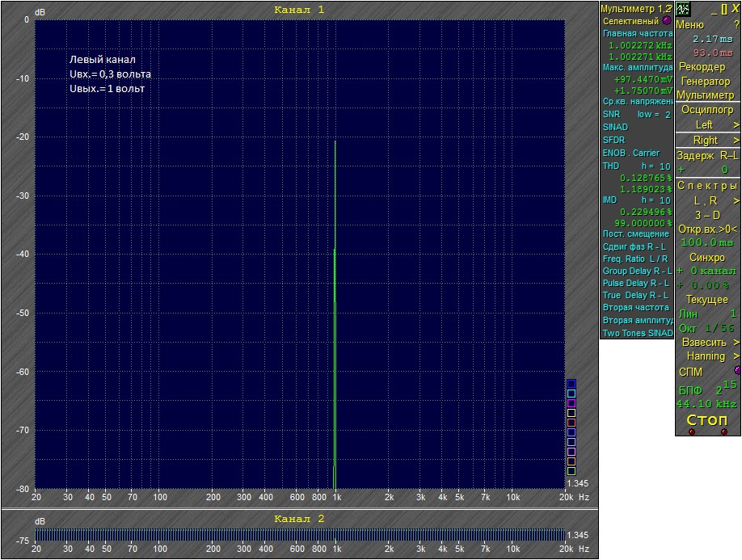Click the Главная частота measurement row
This screenshot has width=742, height=560.
pos(637,34)
